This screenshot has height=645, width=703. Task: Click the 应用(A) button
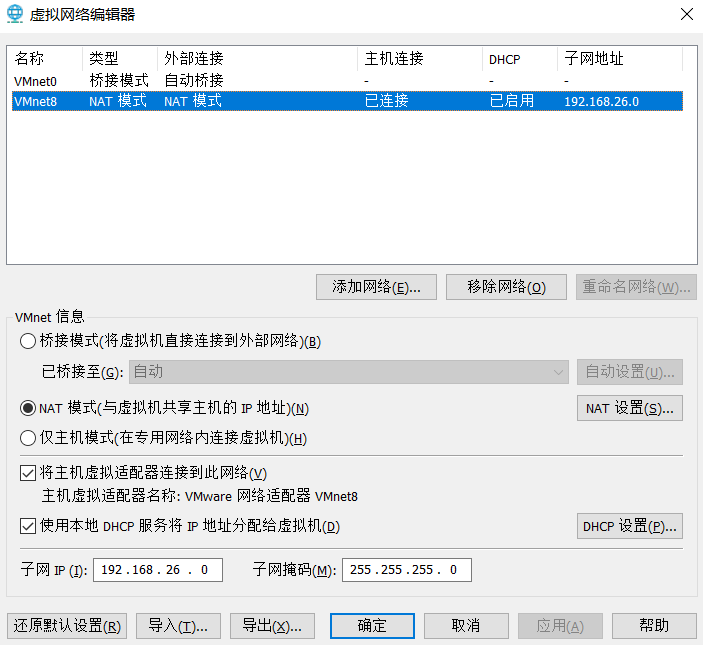pos(560,626)
